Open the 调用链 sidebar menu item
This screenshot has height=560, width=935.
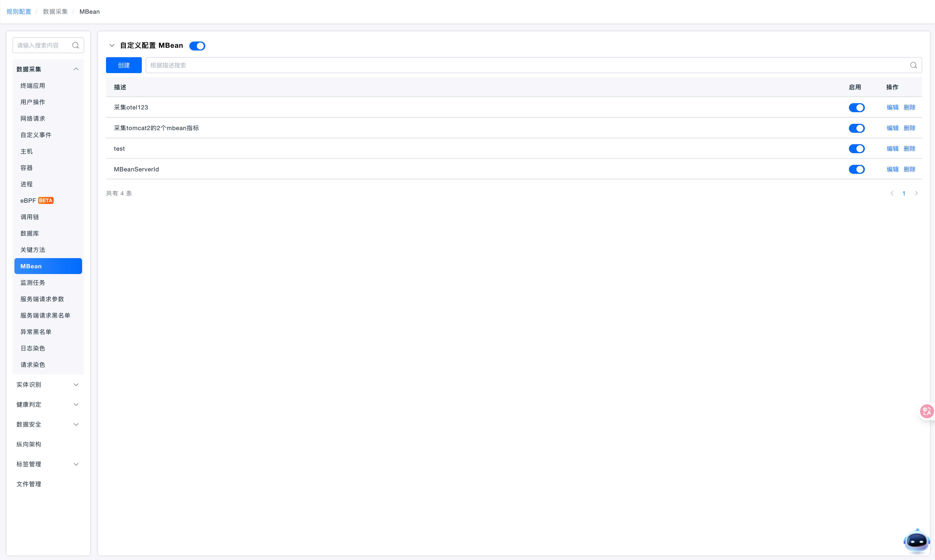[x=30, y=217]
